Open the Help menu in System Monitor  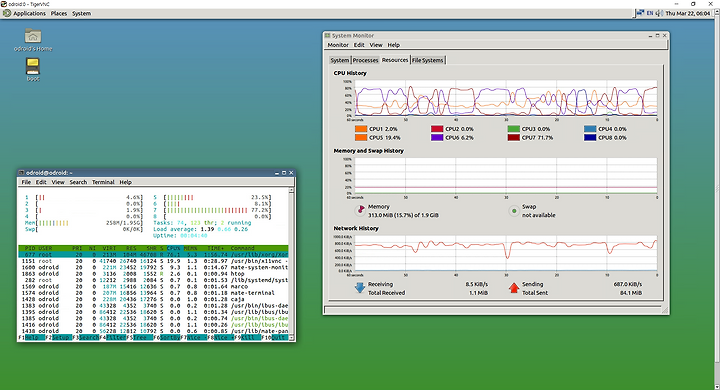pyautogui.click(x=394, y=45)
